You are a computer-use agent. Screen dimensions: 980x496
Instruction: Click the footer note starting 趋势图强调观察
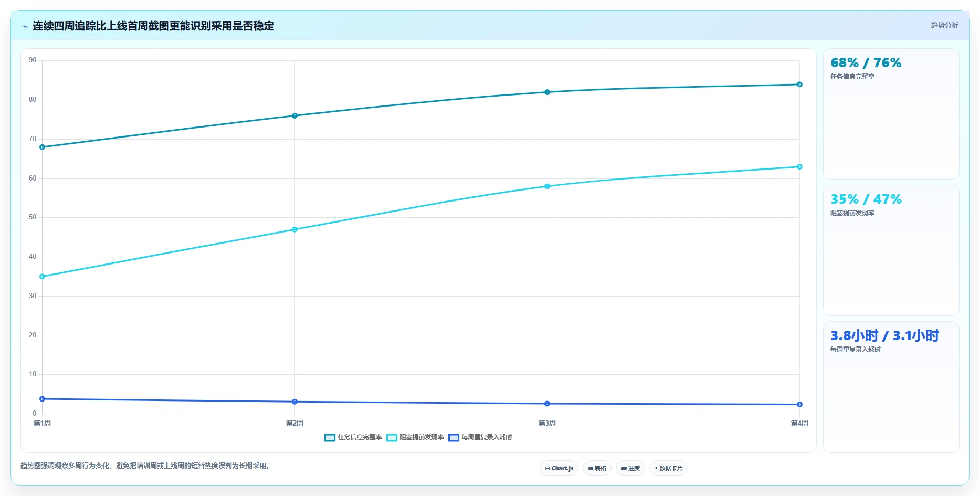146,466
